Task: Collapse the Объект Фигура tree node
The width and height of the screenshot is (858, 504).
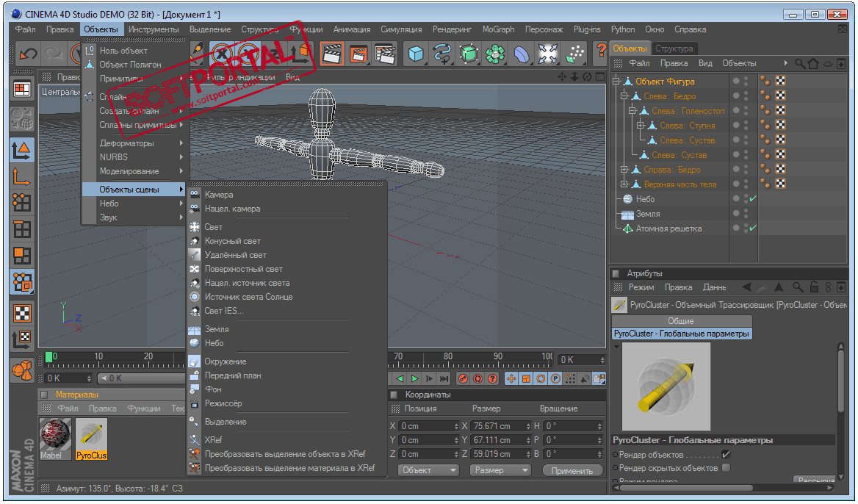Action: click(616, 81)
